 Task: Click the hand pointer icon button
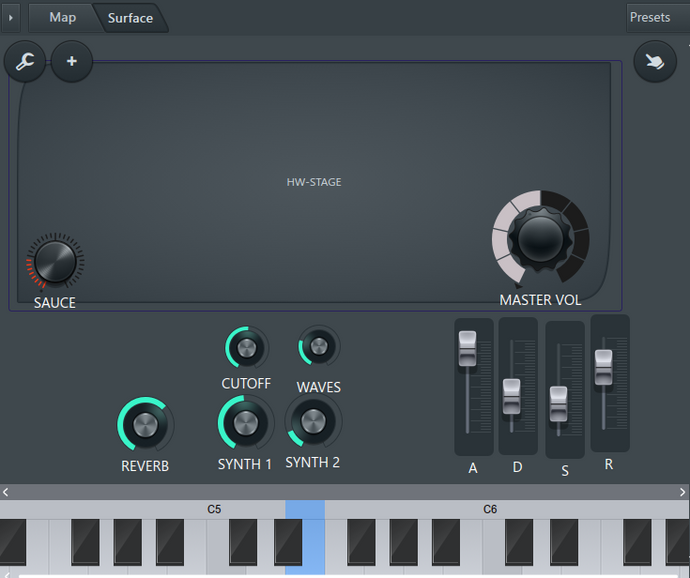(x=655, y=61)
